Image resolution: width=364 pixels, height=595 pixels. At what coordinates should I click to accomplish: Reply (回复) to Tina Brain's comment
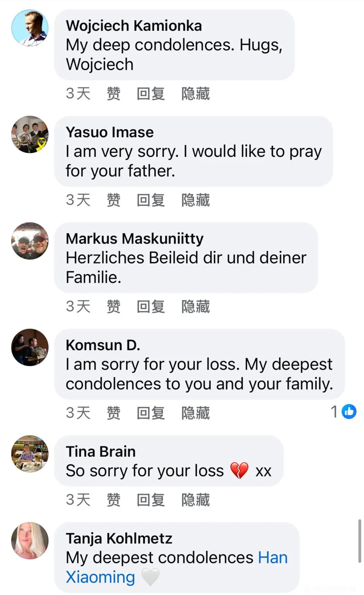click(x=151, y=500)
